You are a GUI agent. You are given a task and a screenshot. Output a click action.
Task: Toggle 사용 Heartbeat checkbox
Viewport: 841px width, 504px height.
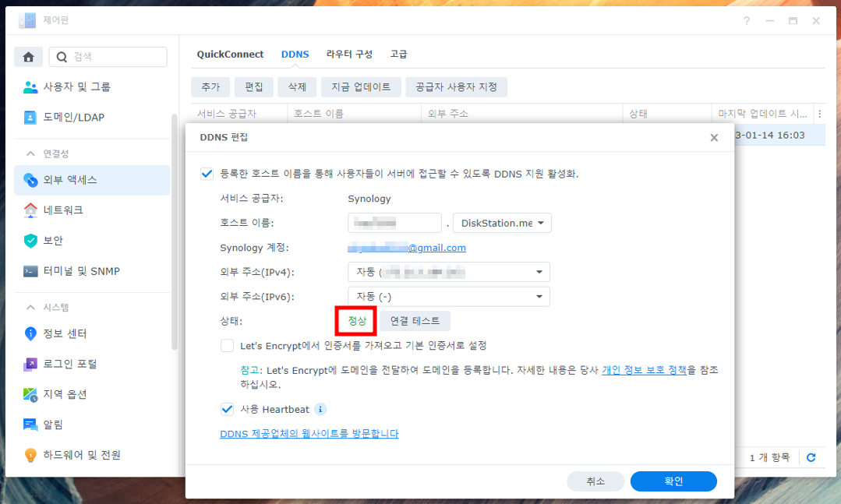pyautogui.click(x=228, y=409)
